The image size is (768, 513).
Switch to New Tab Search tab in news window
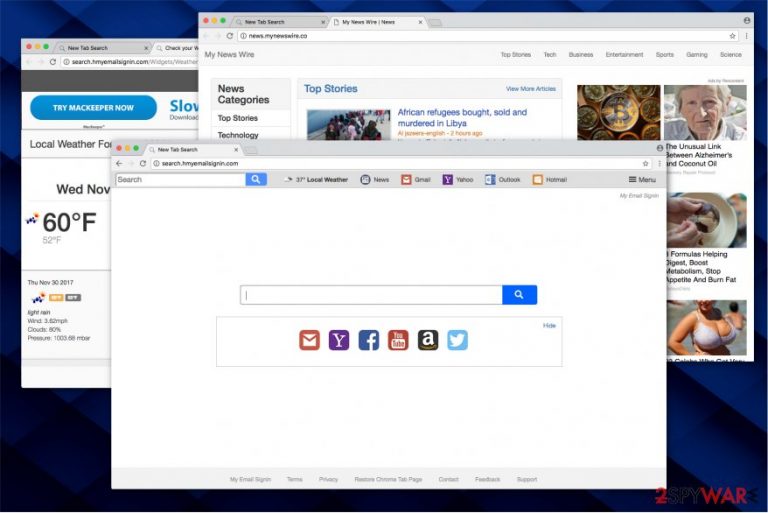279,22
